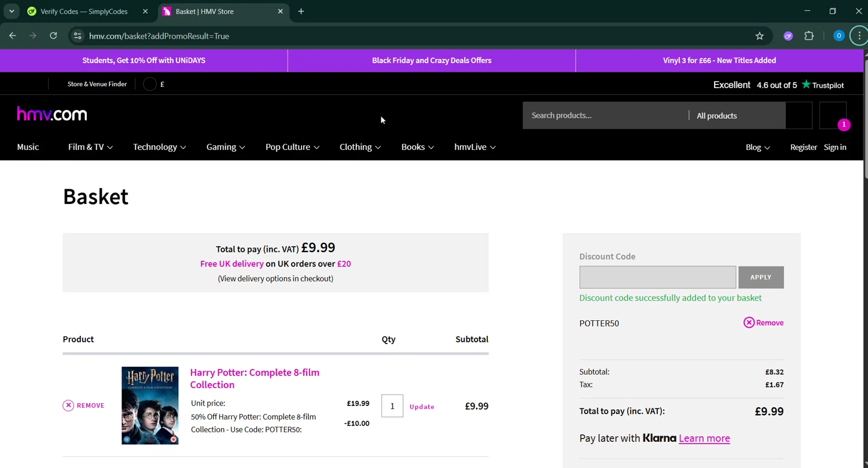Click the 'Discount code successfully added' message

tap(670, 298)
